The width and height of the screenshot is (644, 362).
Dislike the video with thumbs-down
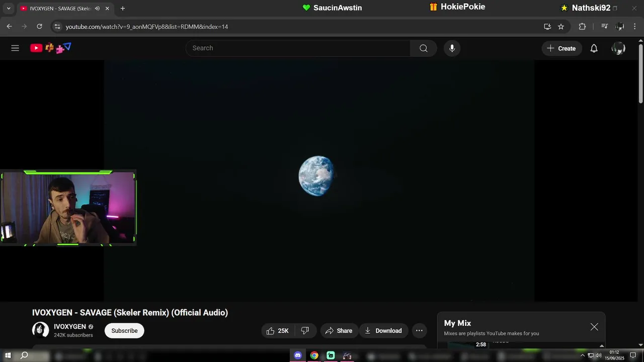pos(305,331)
